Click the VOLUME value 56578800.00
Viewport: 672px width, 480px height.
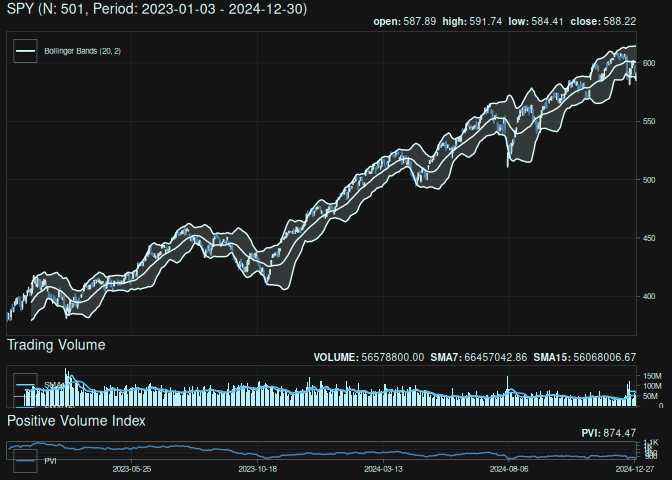click(x=393, y=357)
